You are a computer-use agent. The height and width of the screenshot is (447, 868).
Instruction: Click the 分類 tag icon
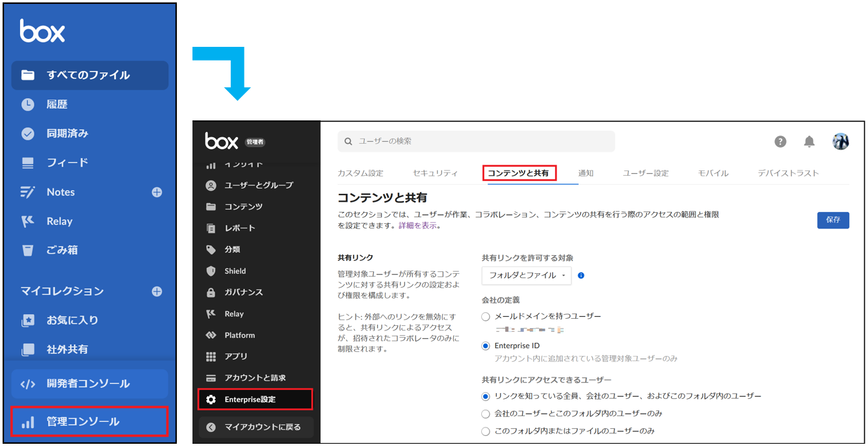point(211,250)
